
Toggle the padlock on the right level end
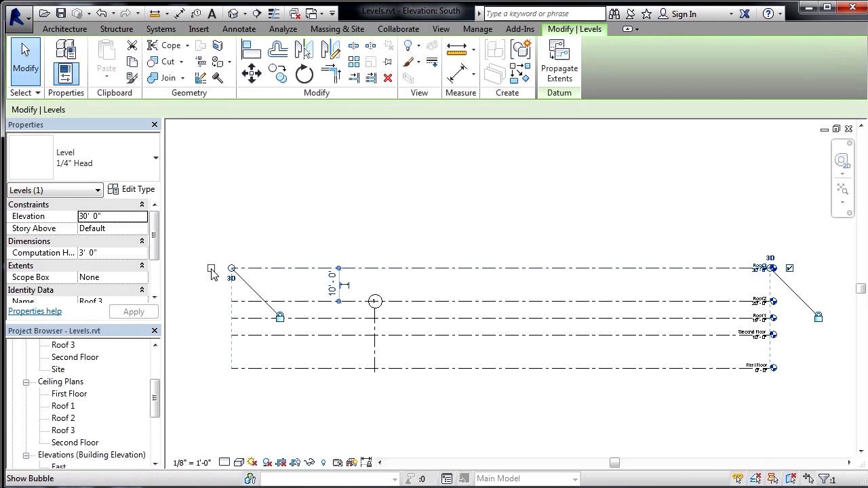click(818, 317)
